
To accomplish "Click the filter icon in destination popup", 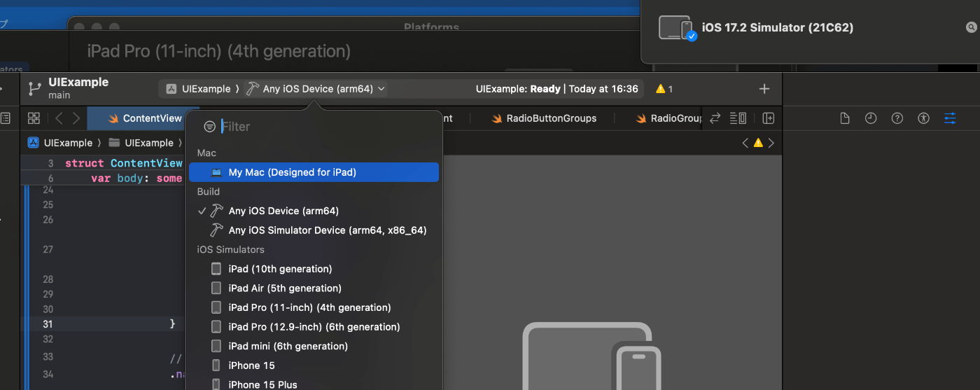I will click(209, 127).
